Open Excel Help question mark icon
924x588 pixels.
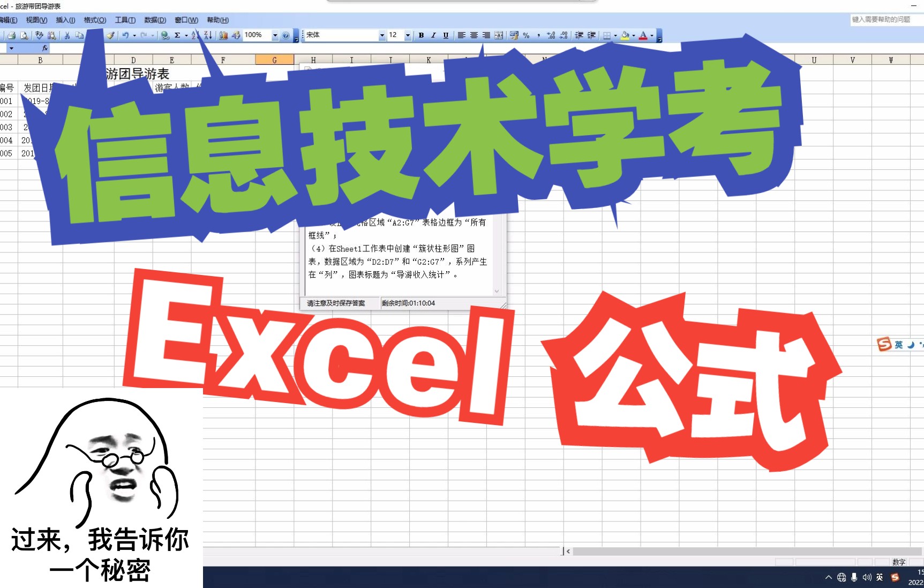click(x=286, y=35)
